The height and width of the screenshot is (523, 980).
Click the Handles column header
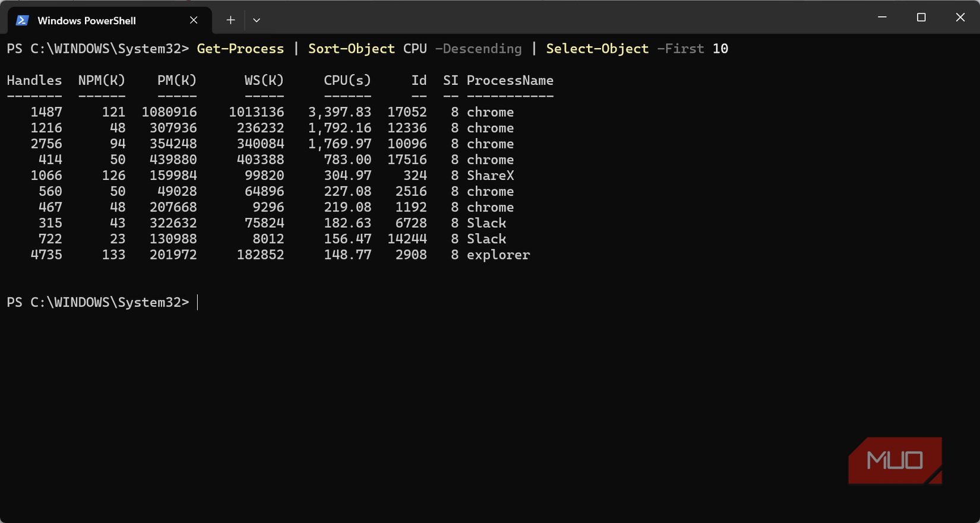click(34, 80)
